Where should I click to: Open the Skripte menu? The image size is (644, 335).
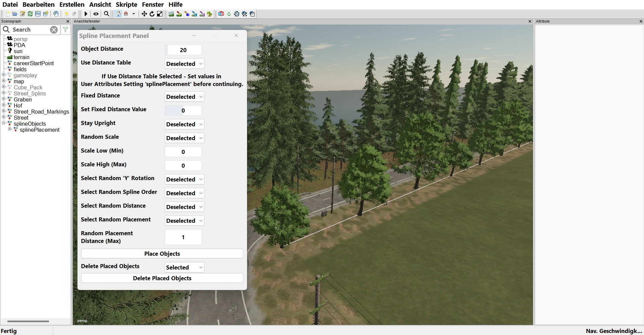click(x=127, y=4)
